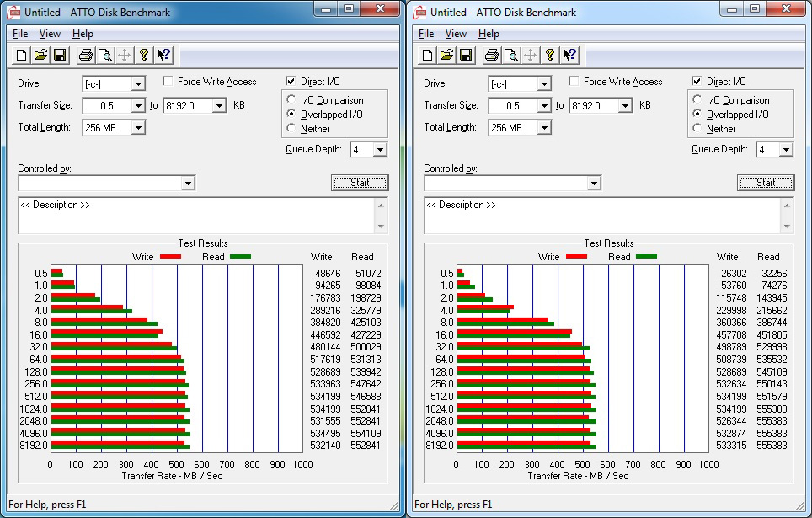The width and height of the screenshot is (812, 518).
Task: Open Queue Depth dropdown in right window
Action: [x=786, y=150]
